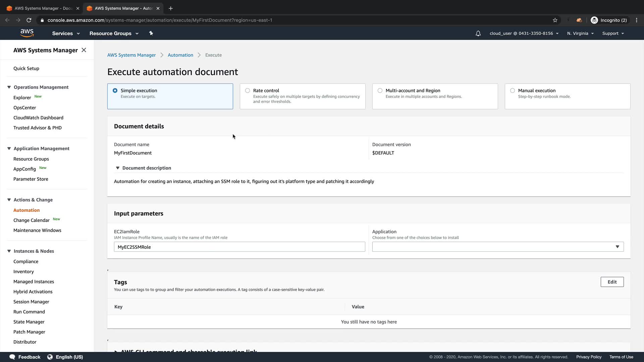The image size is (644, 362).
Task: Open Patch Manager in sidebar
Action: tap(29, 332)
